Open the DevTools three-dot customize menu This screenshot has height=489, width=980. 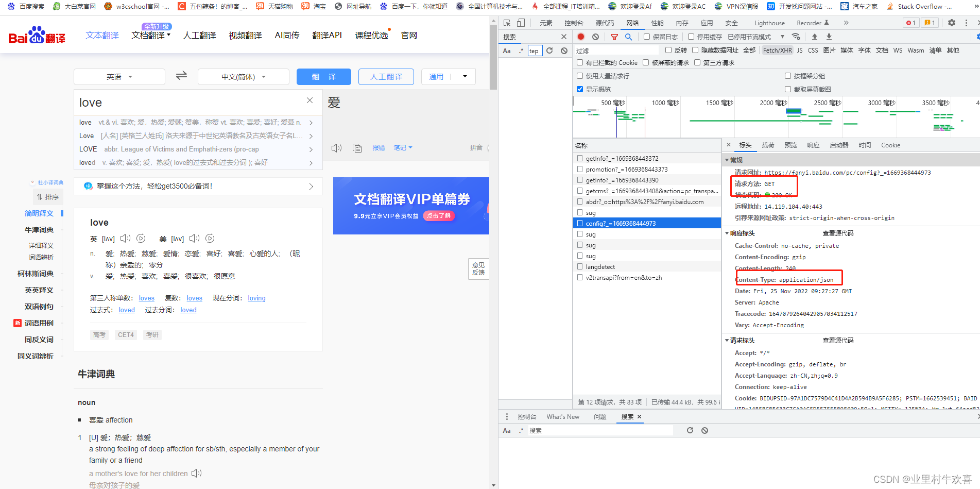[x=966, y=23]
